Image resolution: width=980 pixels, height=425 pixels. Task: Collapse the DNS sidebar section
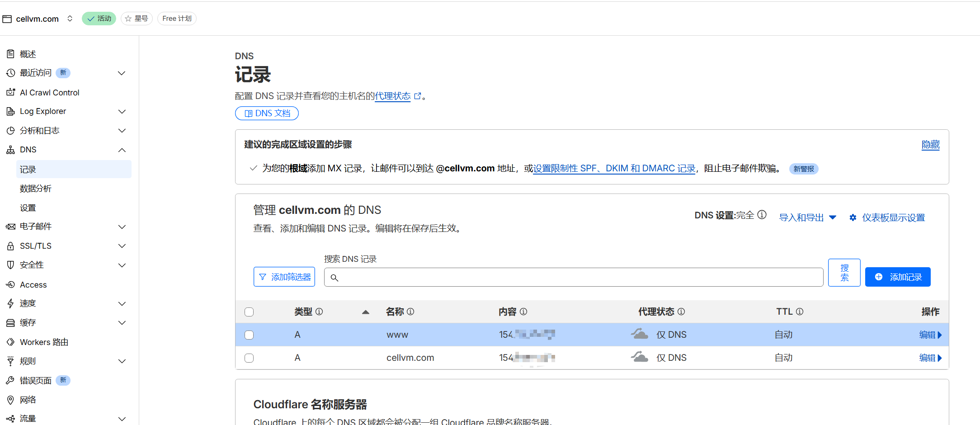pos(122,150)
